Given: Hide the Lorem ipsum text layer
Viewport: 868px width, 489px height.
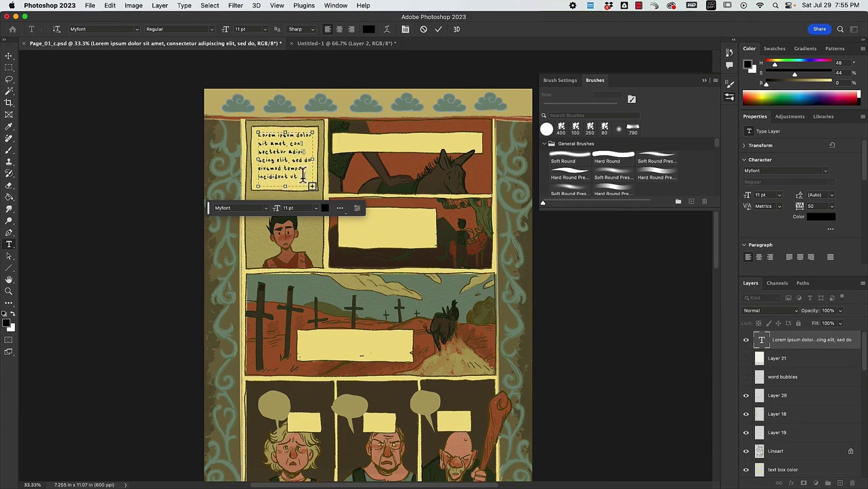Looking at the screenshot, I should [746, 340].
